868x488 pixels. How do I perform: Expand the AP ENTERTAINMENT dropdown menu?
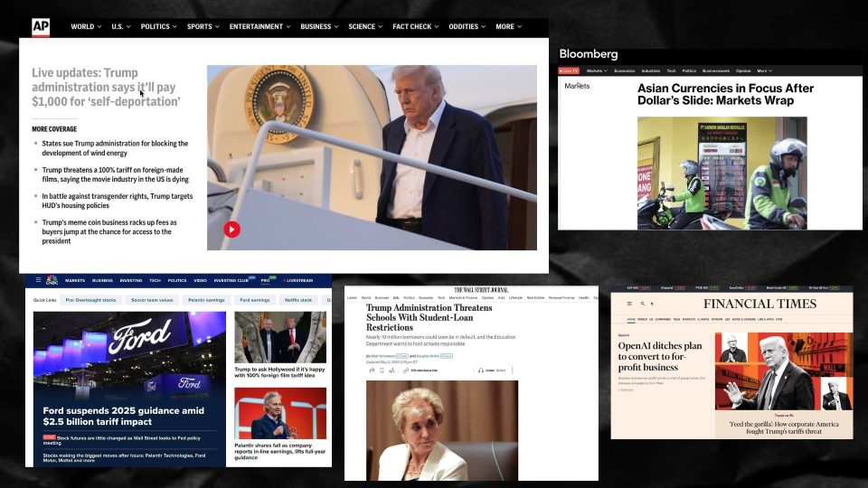[259, 26]
